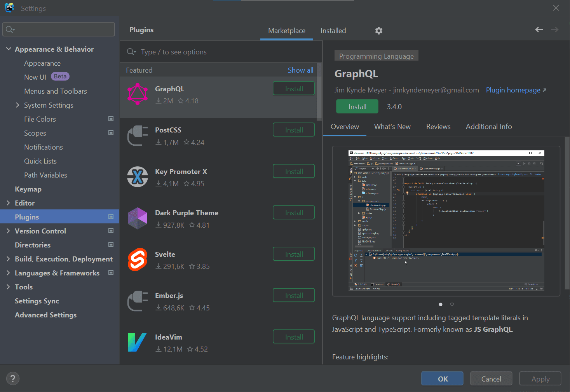Close the Settings dialog window
Image resolution: width=570 pixels, height=392 pixels.
point(556,8)
